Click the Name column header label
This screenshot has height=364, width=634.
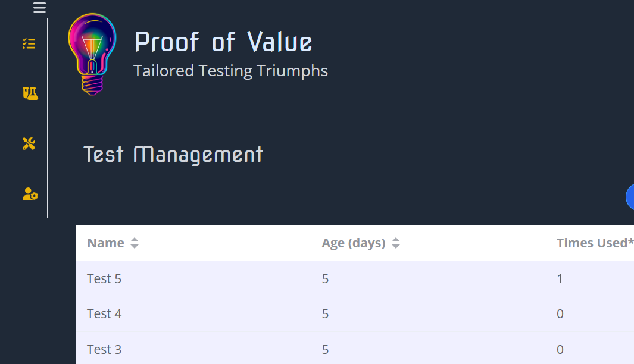coord(105,243)
